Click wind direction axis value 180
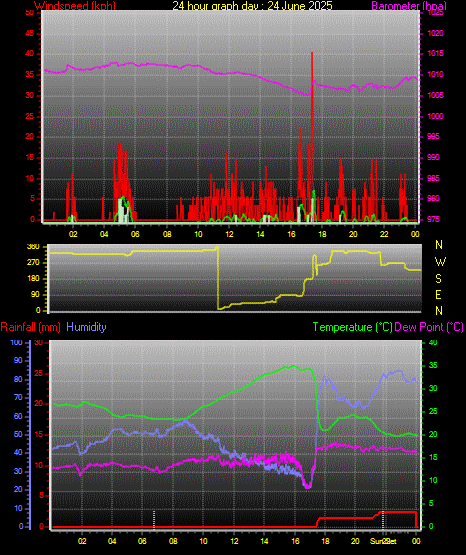Viewport: 466px width, 555px height. click(x=33, y=279)
